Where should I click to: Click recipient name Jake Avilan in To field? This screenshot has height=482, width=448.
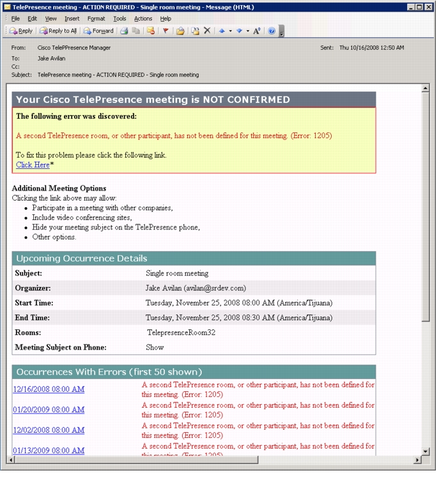[x=51, y=58]
